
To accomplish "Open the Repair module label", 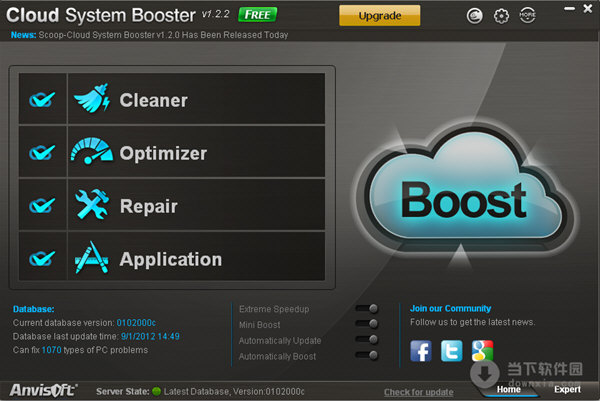I will point(148,207).
